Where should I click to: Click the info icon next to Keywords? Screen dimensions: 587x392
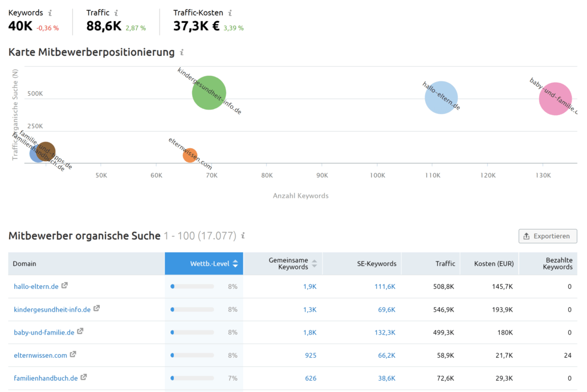click(50, 13)
